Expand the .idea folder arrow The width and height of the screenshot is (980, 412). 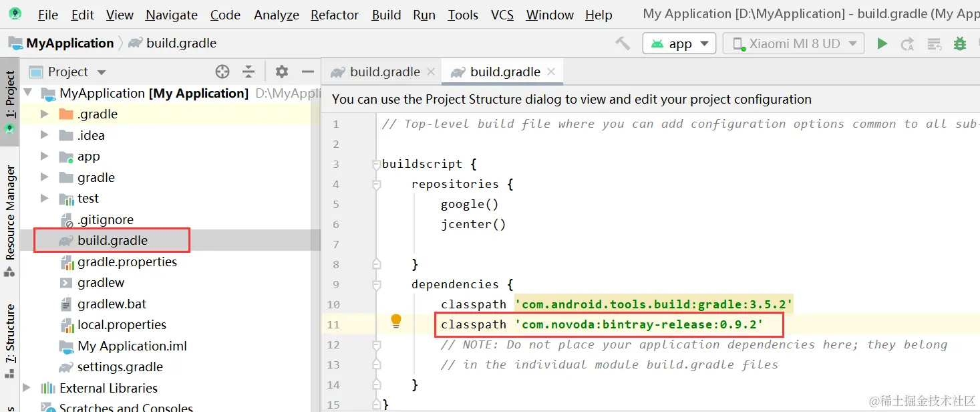[45, 135]
